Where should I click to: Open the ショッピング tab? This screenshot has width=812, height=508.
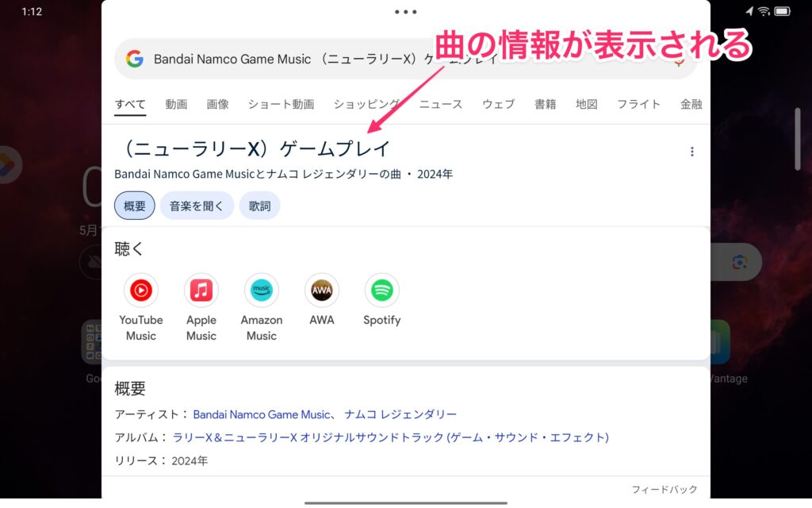(366, 104)
